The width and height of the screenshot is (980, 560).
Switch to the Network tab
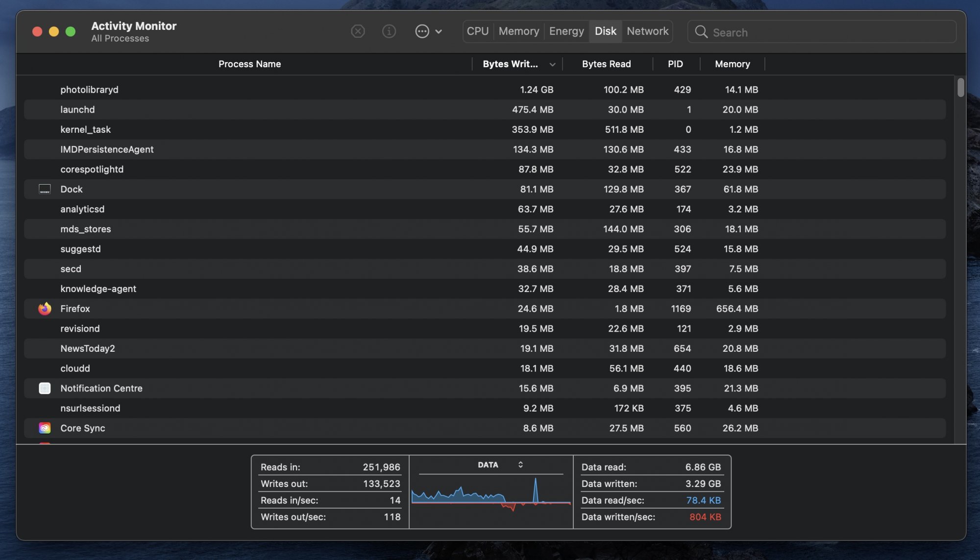pos(647,31)
